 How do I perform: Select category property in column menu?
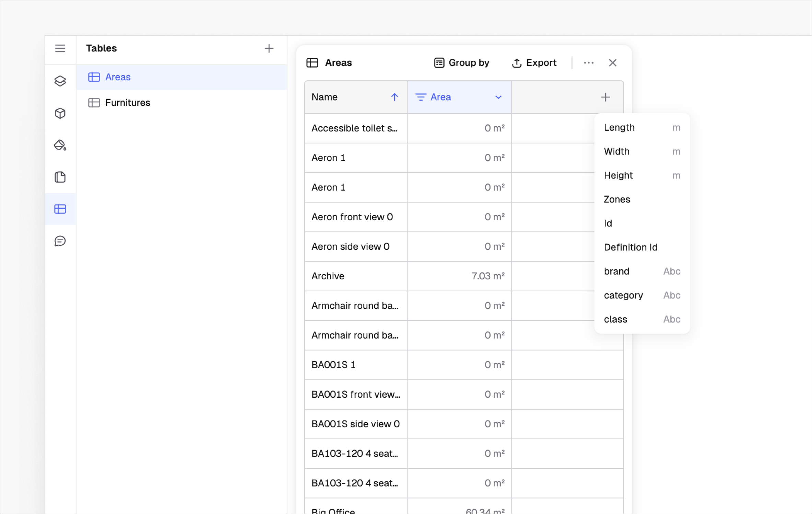(x=642, y=295)
